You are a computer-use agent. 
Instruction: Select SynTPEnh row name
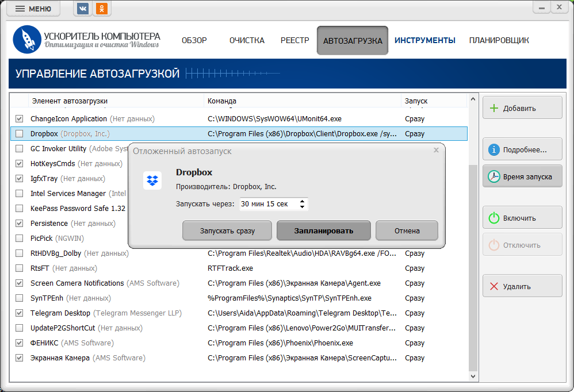pos(47,298)
